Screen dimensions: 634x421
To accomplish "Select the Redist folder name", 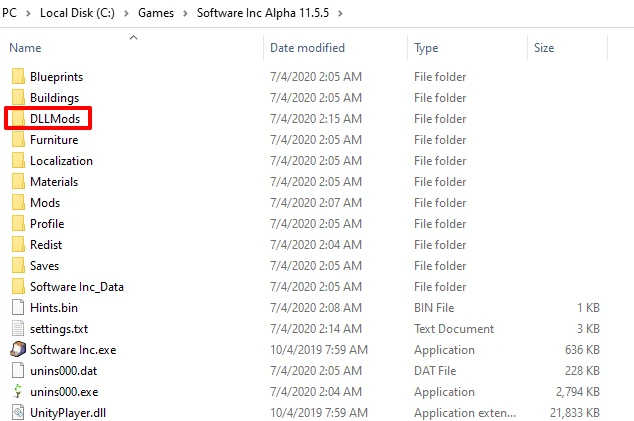I will (46, 245).
